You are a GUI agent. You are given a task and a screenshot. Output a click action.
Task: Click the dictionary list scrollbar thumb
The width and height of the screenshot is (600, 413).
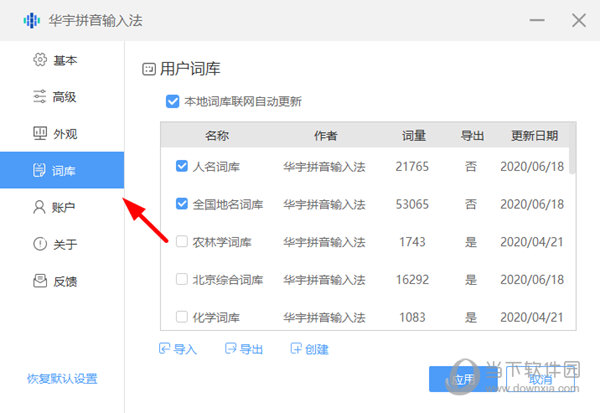[x=572, y=148]
